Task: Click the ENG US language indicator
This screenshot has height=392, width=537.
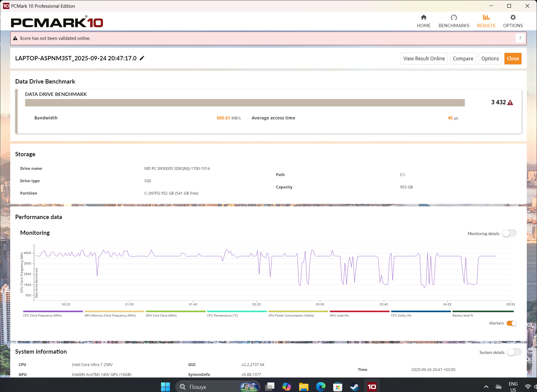Action: (x=513, y=387)
